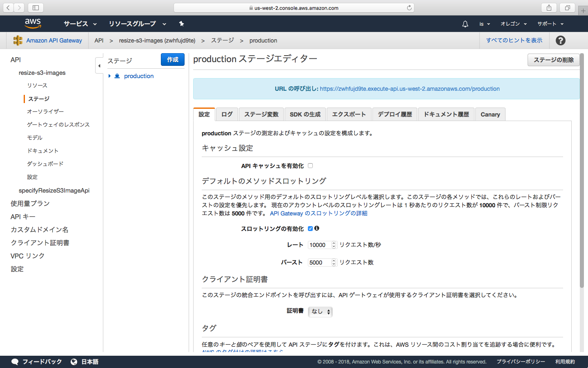Image resolution: width=588 pixels, height=368 pixels.
Task: Select モデル in the sidebar
Action: (35, 138)
